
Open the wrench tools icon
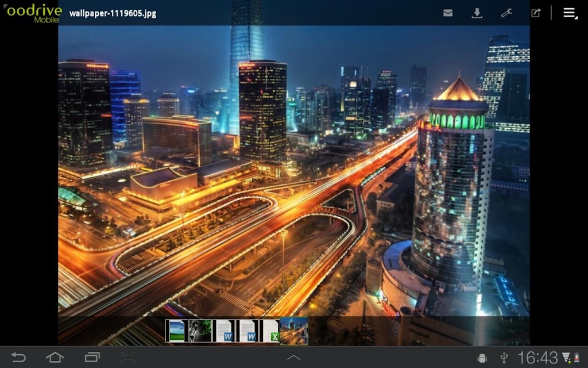click(506, 13)
